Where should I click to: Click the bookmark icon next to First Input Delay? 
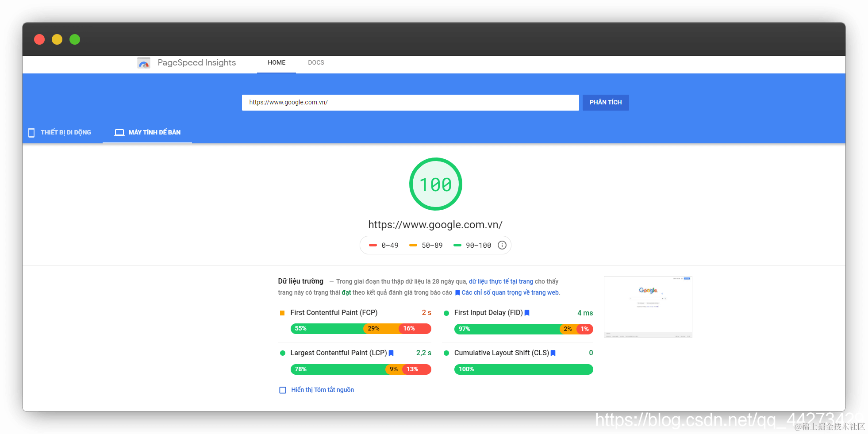[x=527, y=313]
